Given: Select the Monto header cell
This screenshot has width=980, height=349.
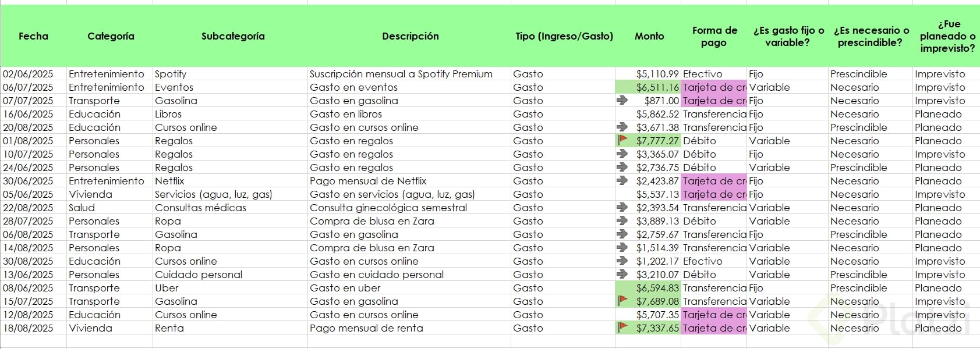Looking at the screenshot, I should click(649, 36).
